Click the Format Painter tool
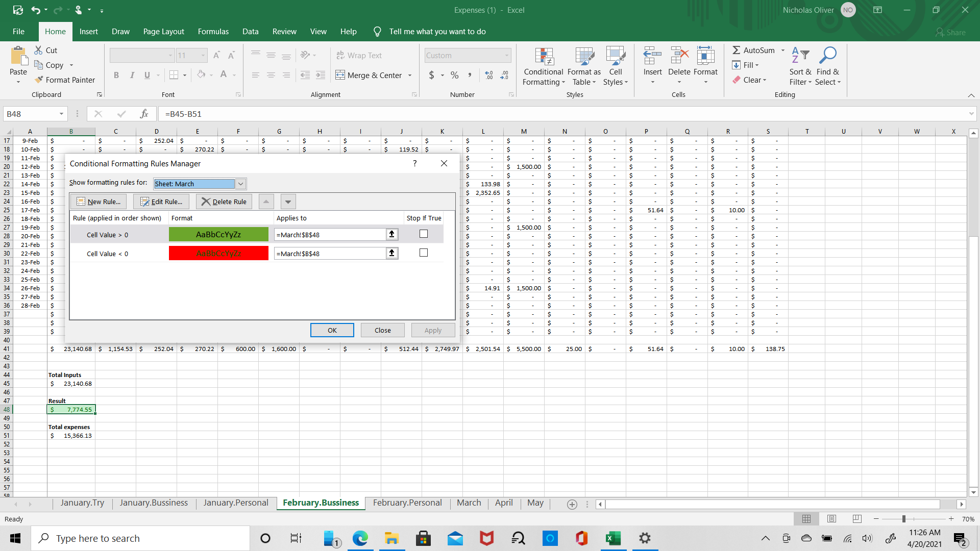 (65, 80)
